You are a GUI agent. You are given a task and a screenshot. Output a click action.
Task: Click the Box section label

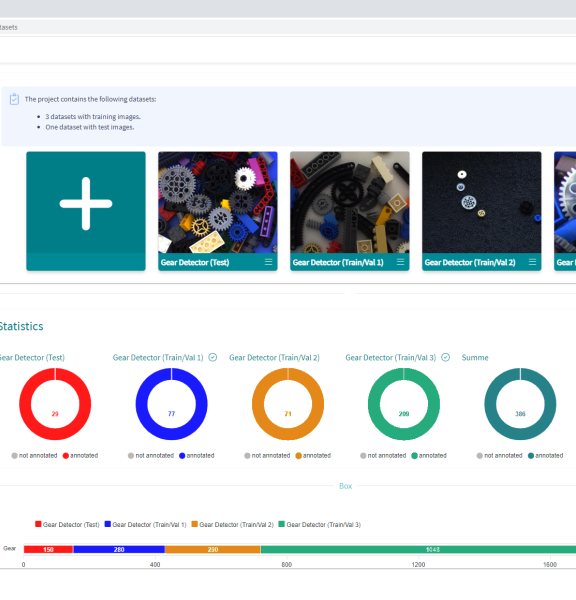tap(346, 486)
